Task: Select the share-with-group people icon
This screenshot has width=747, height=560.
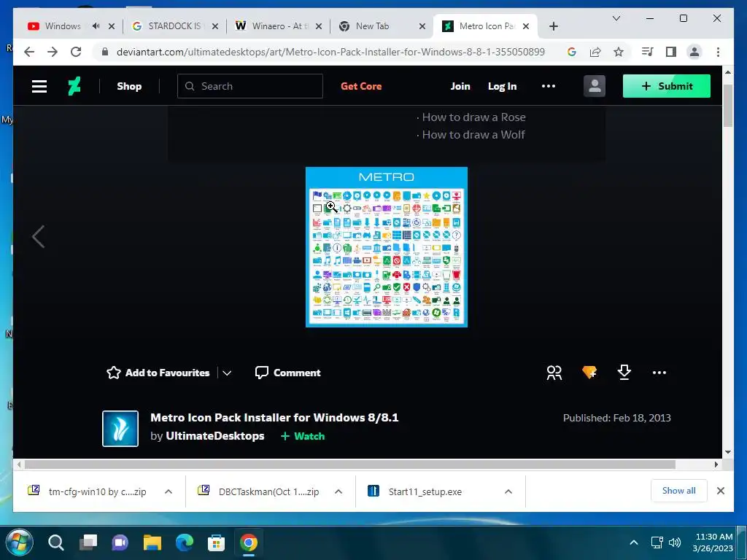Action: [x=554, y=373]
